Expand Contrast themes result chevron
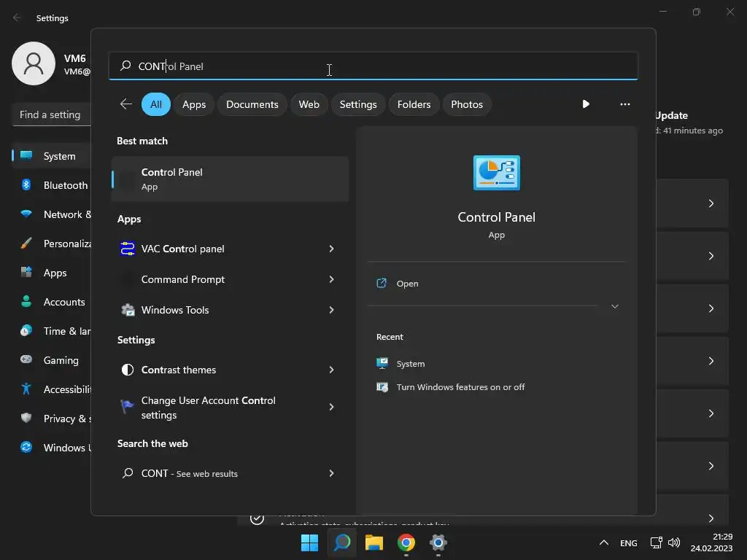Screen dimensions: 747x560 coord(332,370)
